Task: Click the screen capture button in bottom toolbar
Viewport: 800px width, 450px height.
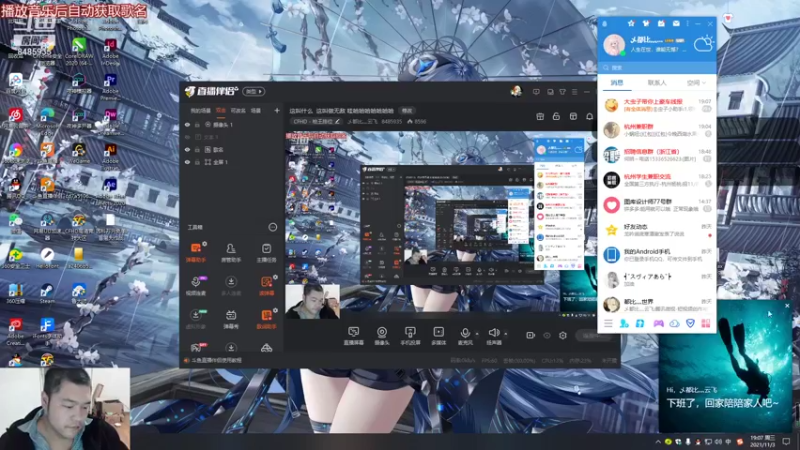Action: pyautogui.click(x=353, y=336)
